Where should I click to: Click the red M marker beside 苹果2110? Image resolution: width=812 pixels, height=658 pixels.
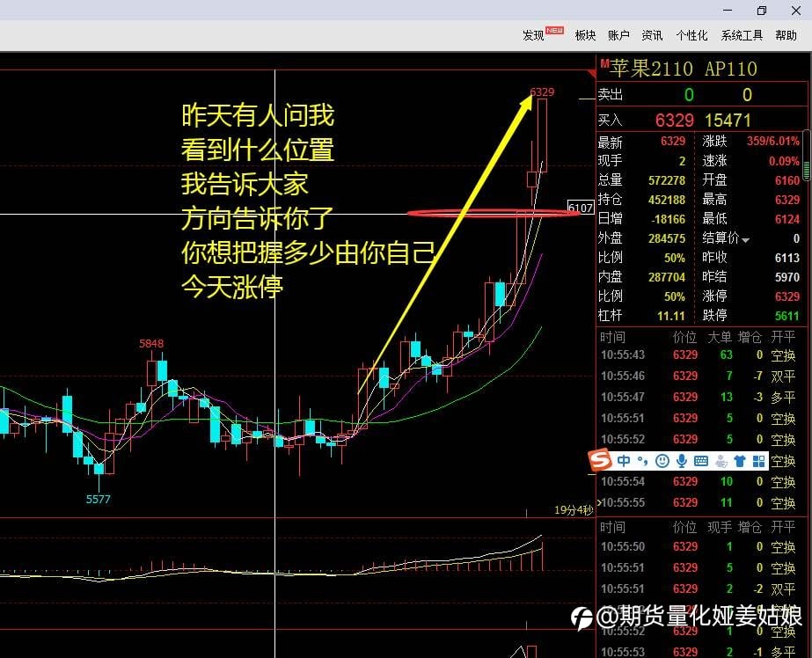pyautogui.click(x=604, y=63)
